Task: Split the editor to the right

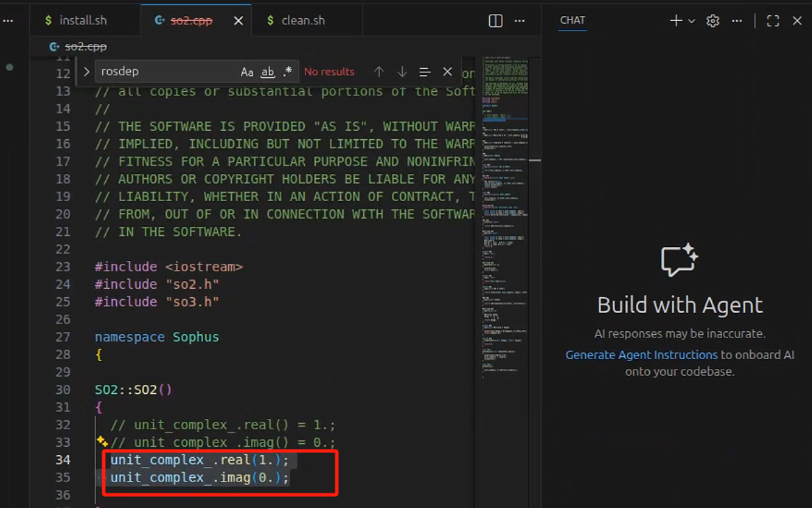Action: point(495,21)
